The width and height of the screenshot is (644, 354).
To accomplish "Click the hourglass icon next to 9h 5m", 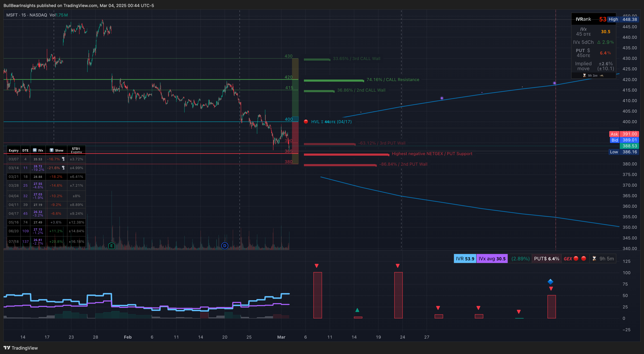I will pos(595,259).
